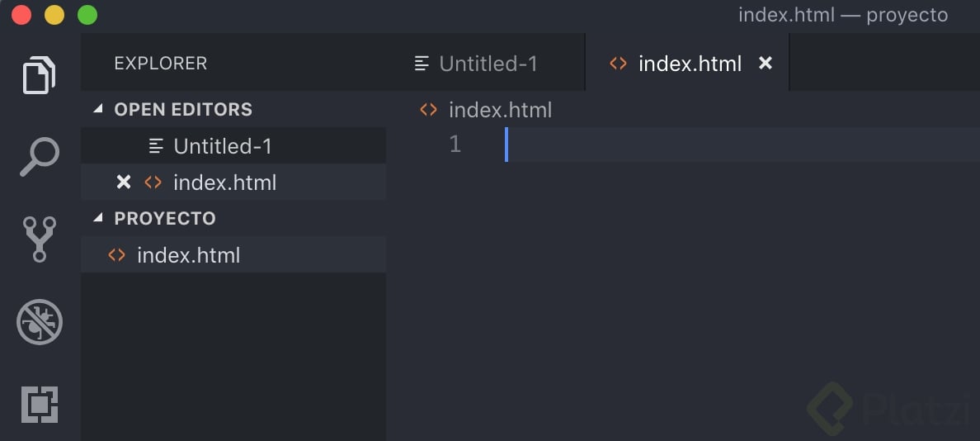
Task: Close the index.html editor tab
Action: coord(766,63)
